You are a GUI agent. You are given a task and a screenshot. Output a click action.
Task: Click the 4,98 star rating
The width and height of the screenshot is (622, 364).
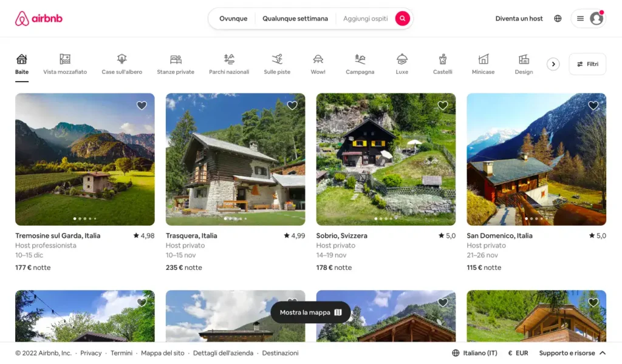click(x=144, y=235)
